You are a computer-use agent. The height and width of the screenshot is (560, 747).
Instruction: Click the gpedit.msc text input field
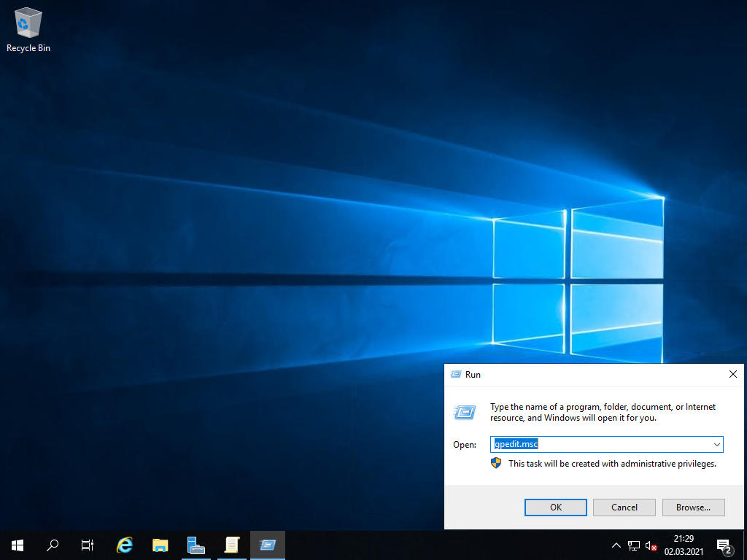(x=598, y=444)
